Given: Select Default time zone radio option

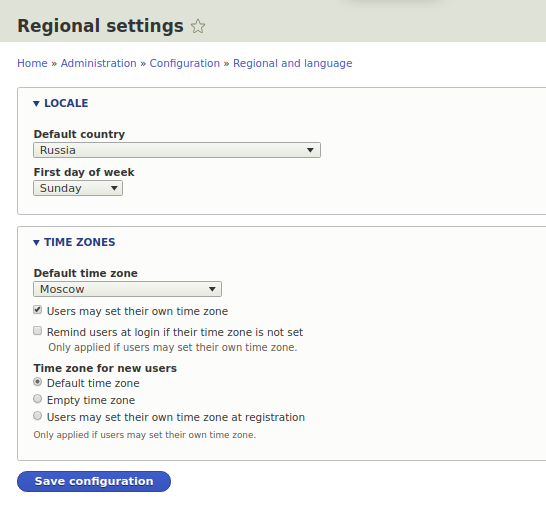Looking at the screenshot, I should click(38, 382).
